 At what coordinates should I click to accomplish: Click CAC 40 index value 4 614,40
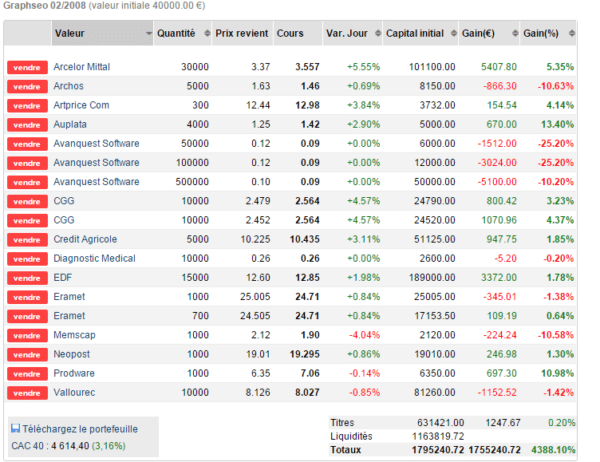pos(70,446)
